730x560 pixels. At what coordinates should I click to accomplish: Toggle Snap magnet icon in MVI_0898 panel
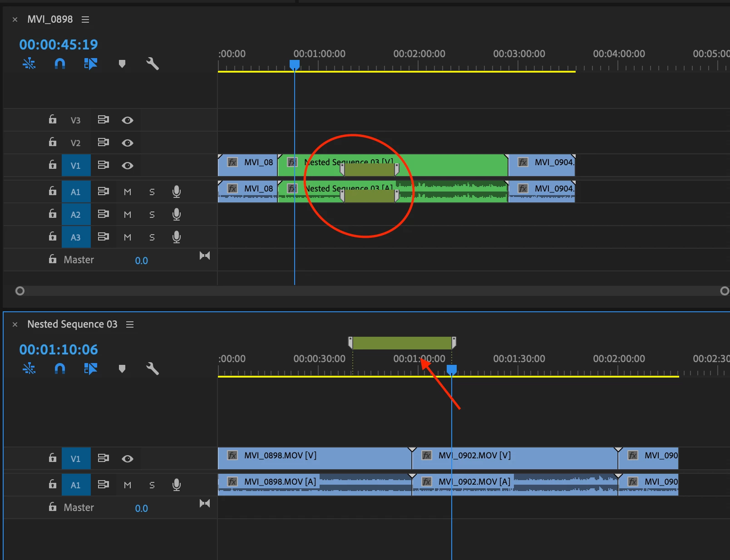point(60,64)
